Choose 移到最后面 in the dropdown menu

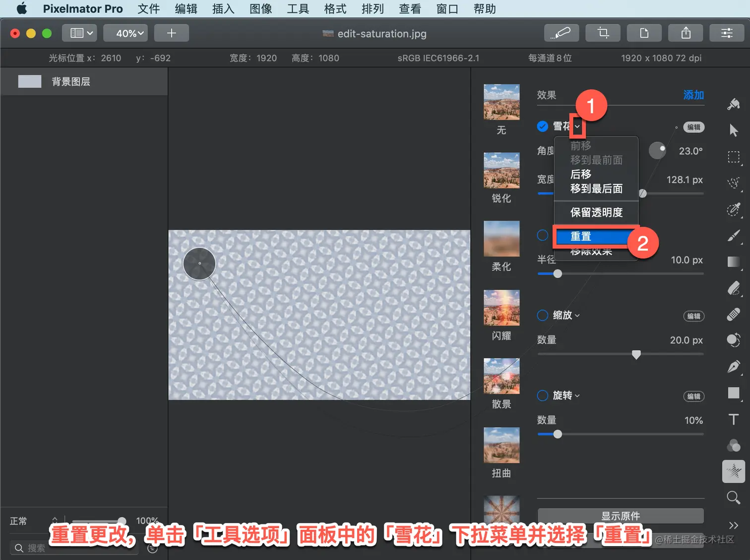pos(596,188)
